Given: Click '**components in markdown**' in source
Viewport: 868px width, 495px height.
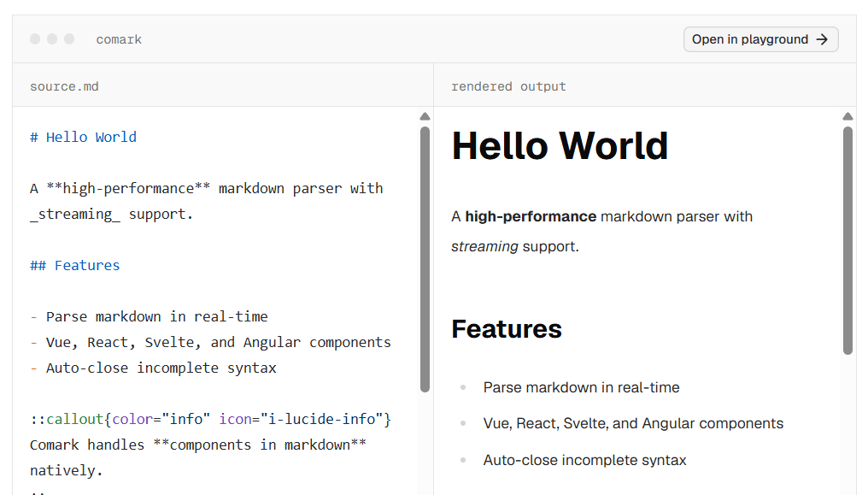Looking at the screenshot, I should pyautogui.click(x=260, y=445).
